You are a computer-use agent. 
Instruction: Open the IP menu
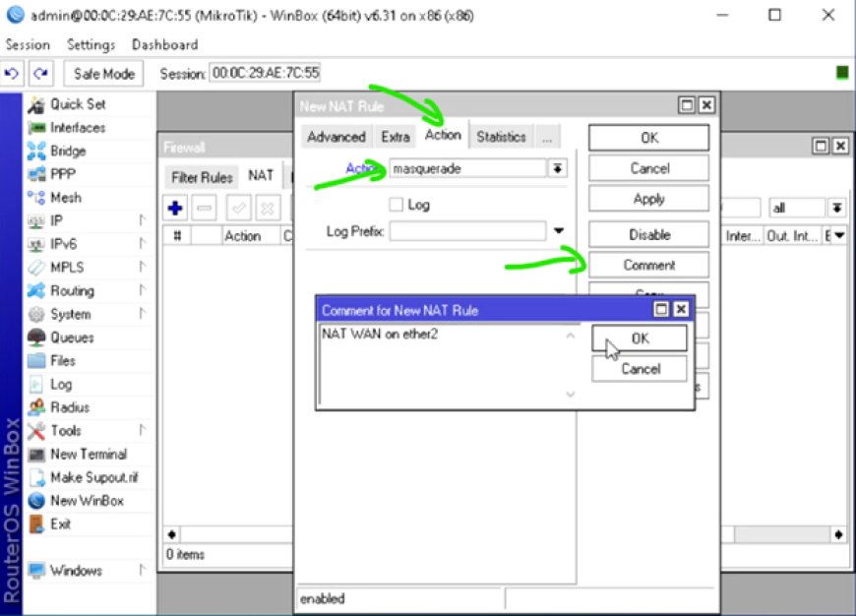click(56, 220)
